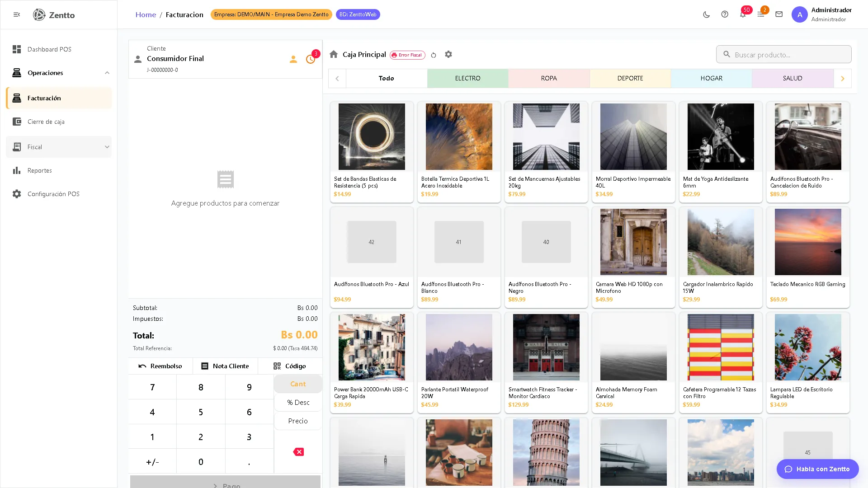The height and width of the screenshot is (488, 868).
Task: Tap the +/- keypad key
Action: pos(152,462)
